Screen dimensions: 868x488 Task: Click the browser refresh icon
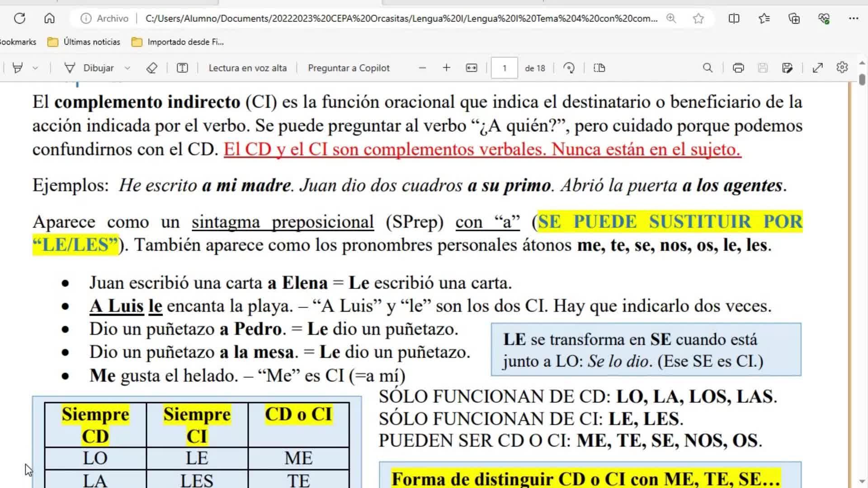click(19, 19)
